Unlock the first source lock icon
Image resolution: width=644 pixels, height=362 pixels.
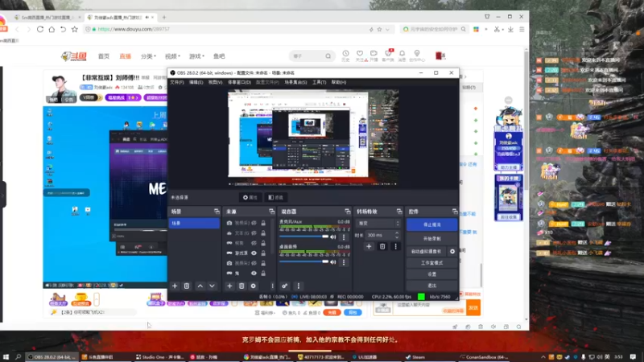(263, 223)
